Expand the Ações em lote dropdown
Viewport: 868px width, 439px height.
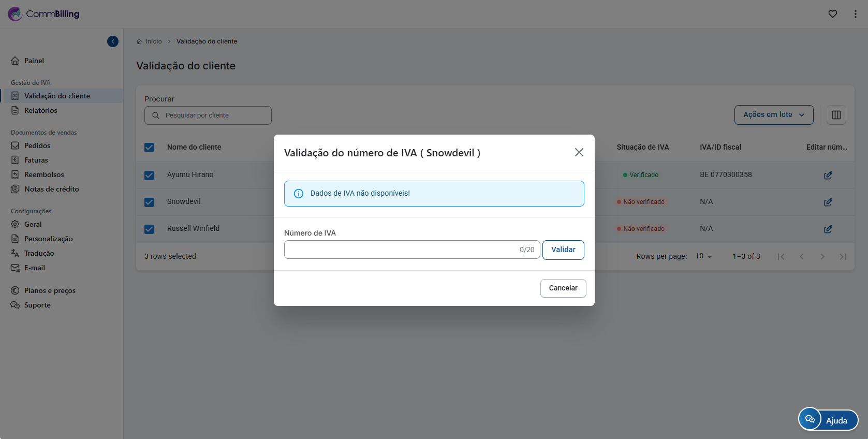773,115
